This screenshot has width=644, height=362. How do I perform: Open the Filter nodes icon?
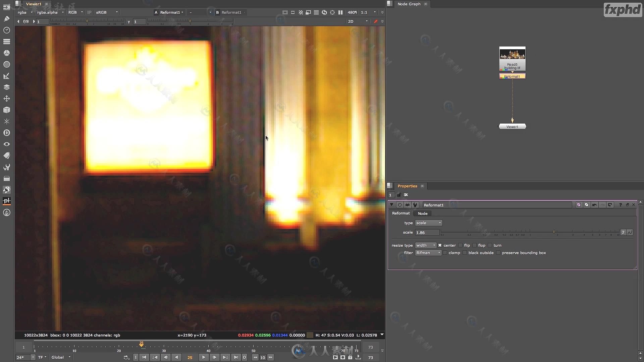coord(6,64)
